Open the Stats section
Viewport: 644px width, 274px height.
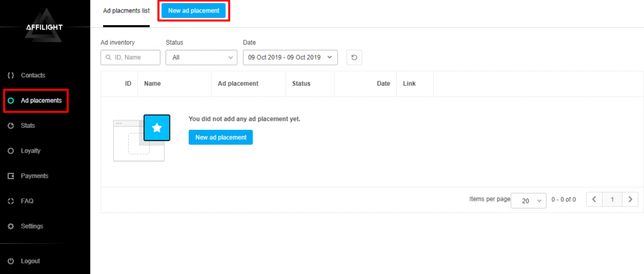pyautogui.click(x=28, y=125)
